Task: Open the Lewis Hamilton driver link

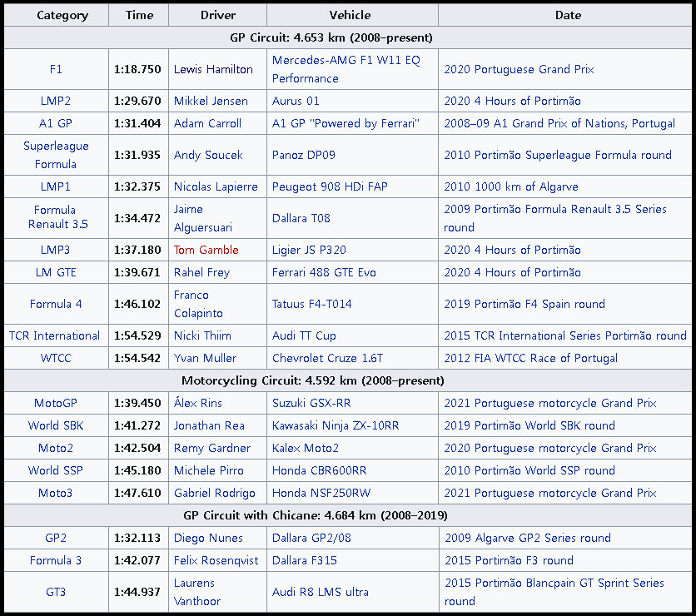Action: (213, 69)
